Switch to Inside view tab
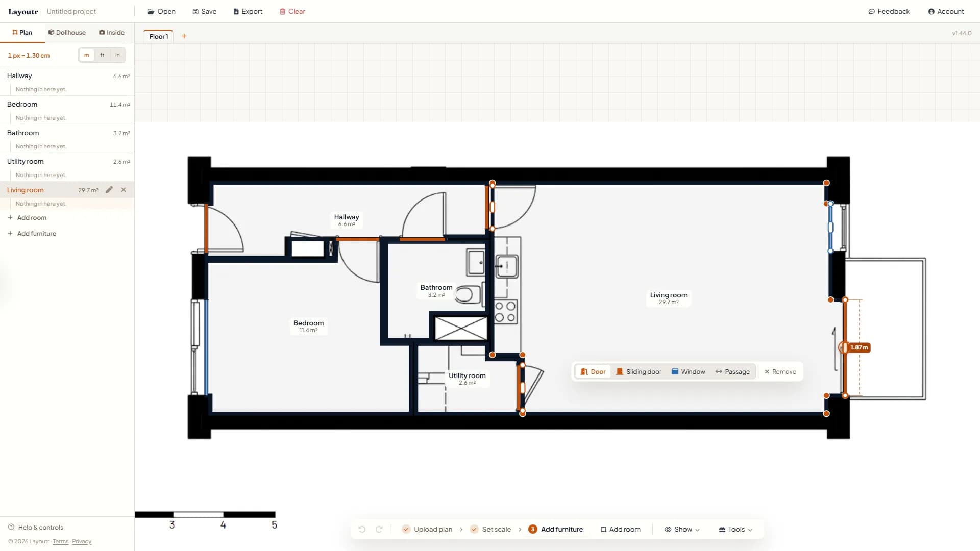Viewport: 980px width, 551px height. [112, 32]
